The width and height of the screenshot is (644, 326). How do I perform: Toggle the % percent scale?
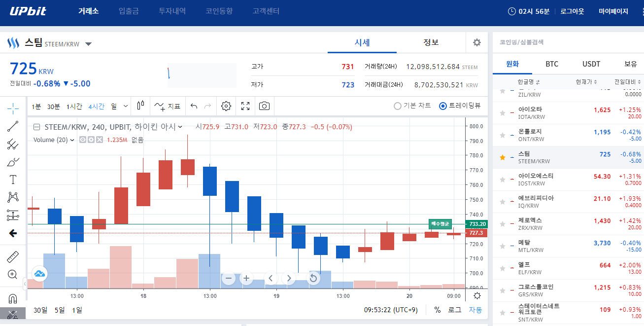point(438,310)
